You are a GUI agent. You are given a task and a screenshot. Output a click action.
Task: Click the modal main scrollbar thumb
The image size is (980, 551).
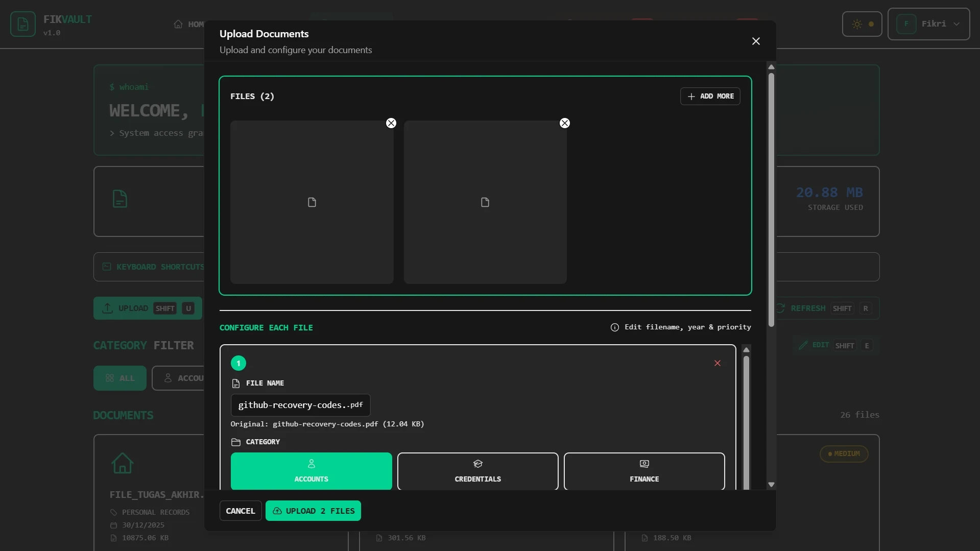[x=771, y=199]
